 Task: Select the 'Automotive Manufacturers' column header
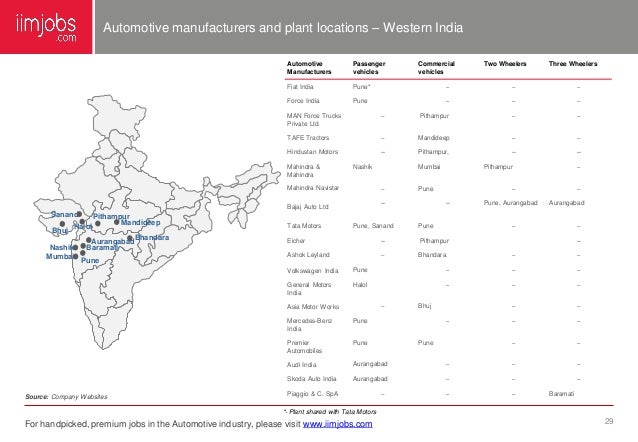click(309, 68)
